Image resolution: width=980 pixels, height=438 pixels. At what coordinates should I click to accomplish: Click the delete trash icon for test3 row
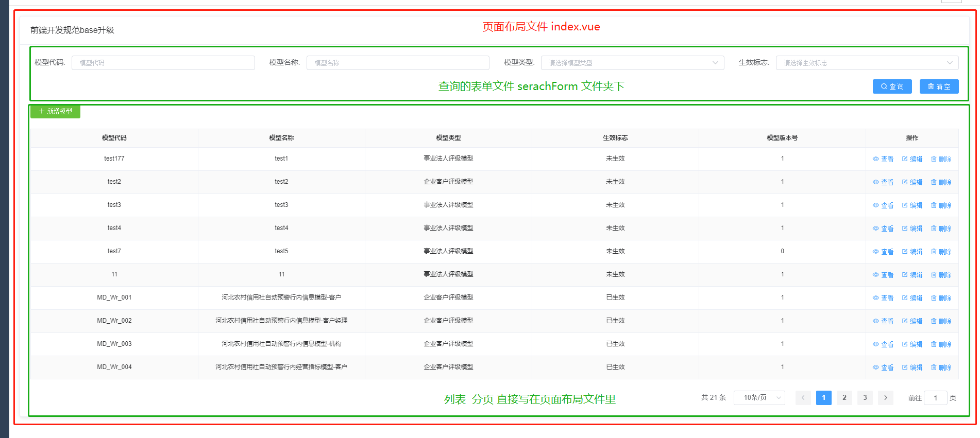pos(934,205)
